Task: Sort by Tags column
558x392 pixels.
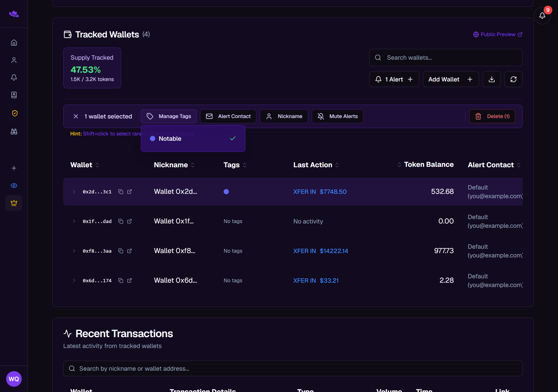Action: tap(235, 165)
